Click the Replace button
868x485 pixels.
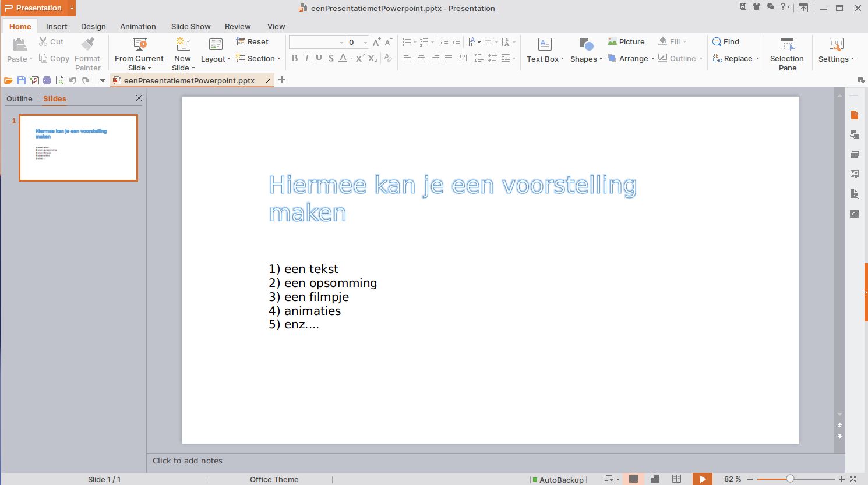pos(736,58)
